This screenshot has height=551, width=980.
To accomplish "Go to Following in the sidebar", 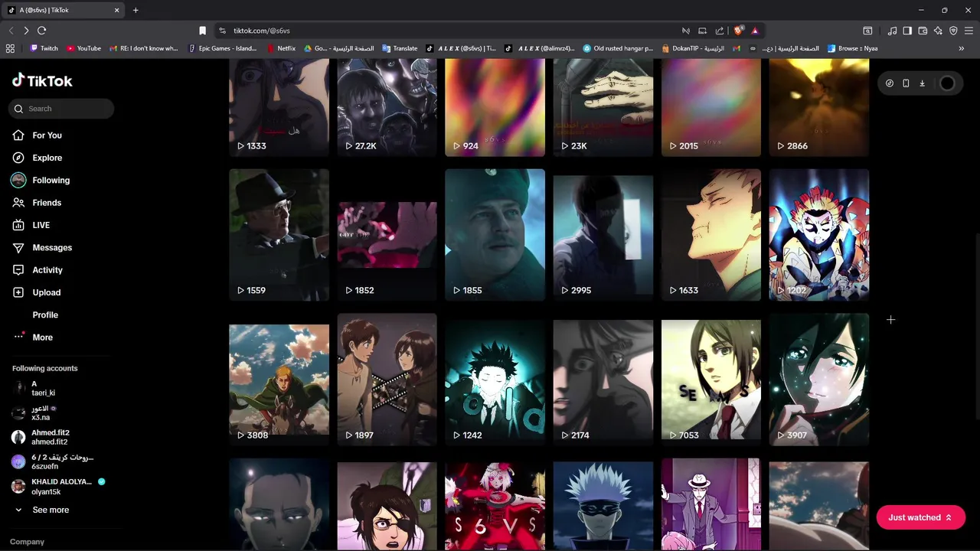I will [41, 180].
